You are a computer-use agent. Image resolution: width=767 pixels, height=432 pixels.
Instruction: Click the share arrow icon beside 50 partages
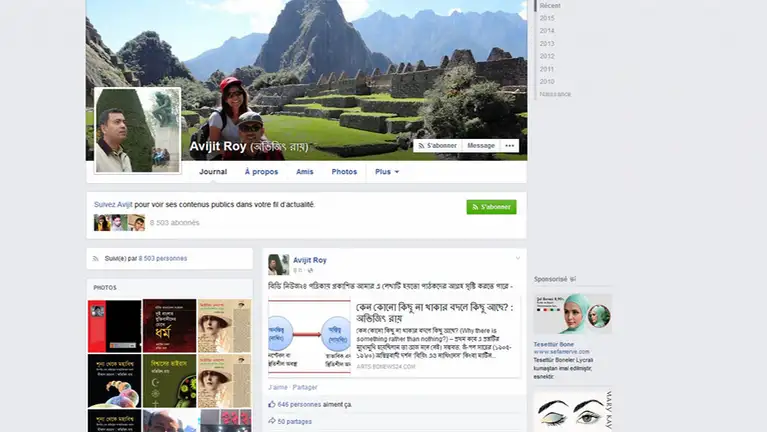[x=272, y=423]
